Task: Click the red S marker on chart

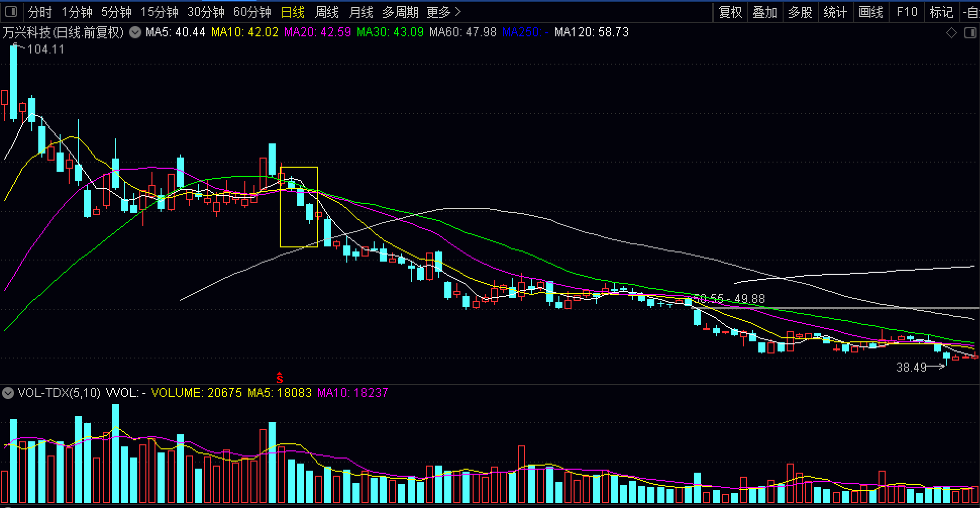Action: pos(279,377)
